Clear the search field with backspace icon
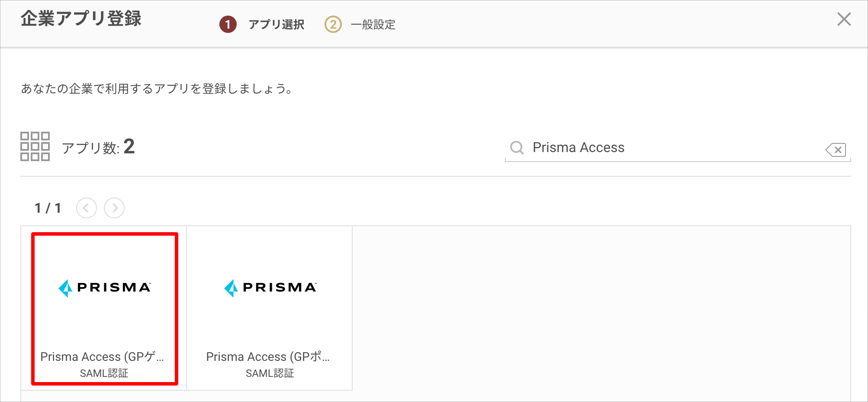This screenshot has height=402, width=868. pos(836,150)
